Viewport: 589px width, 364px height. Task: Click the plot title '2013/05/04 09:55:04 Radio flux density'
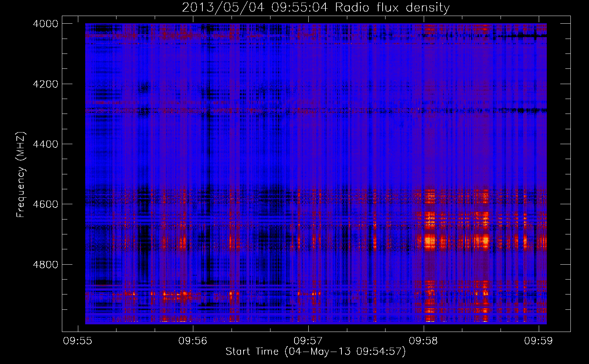tap(316, 8)
